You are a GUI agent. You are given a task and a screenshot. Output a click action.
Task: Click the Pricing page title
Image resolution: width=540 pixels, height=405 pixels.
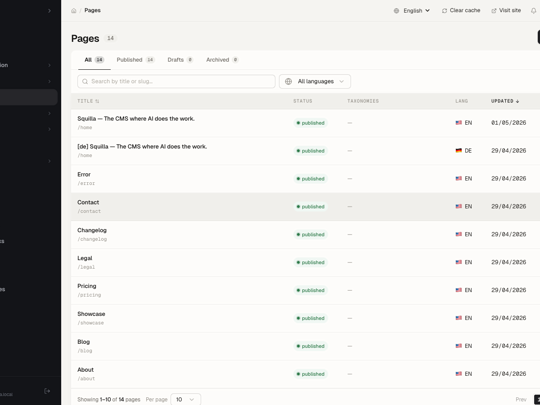click(x=87, y=286)
